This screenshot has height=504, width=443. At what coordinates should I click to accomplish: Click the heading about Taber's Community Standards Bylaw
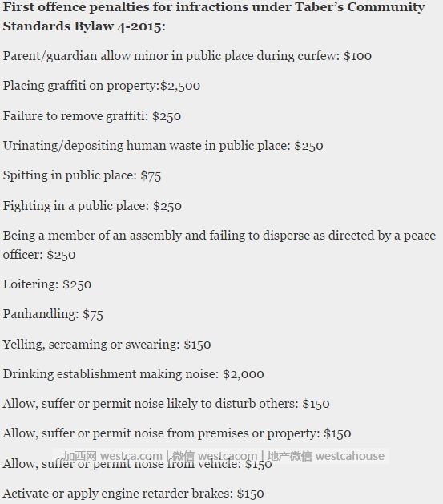214,16
